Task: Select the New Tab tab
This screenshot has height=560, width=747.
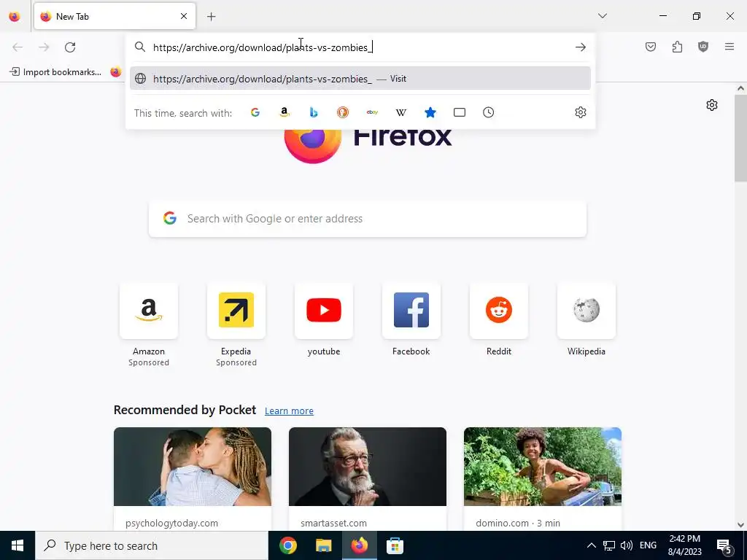Action: click(x=115, y=16)
